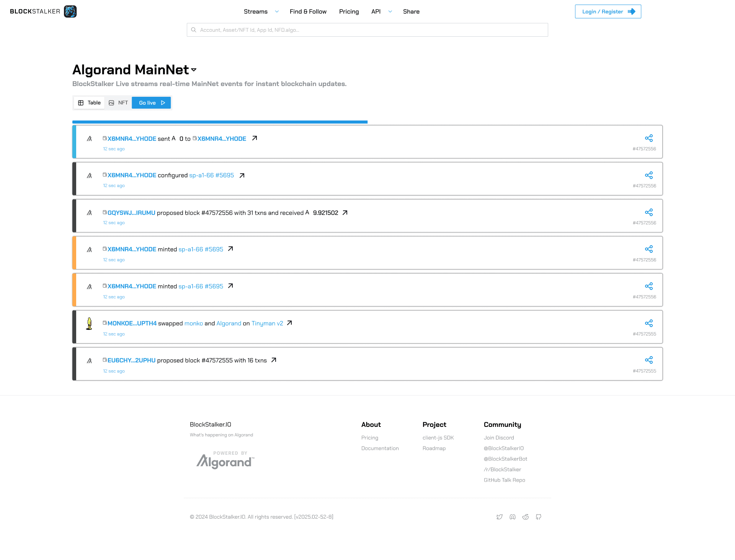Share the 'sent 0 to' transaction row
Image resolution: width=735 pixels, height=560 pixels.
(648, 138)
